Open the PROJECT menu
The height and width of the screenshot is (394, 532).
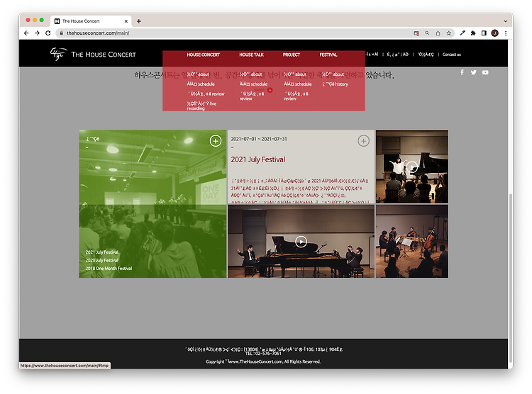pos(292,55)
